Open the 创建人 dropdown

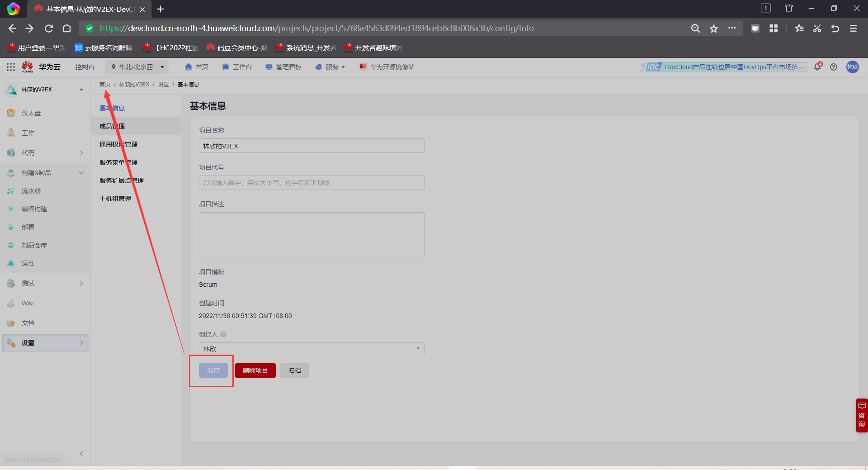click(x=312, y=348)
